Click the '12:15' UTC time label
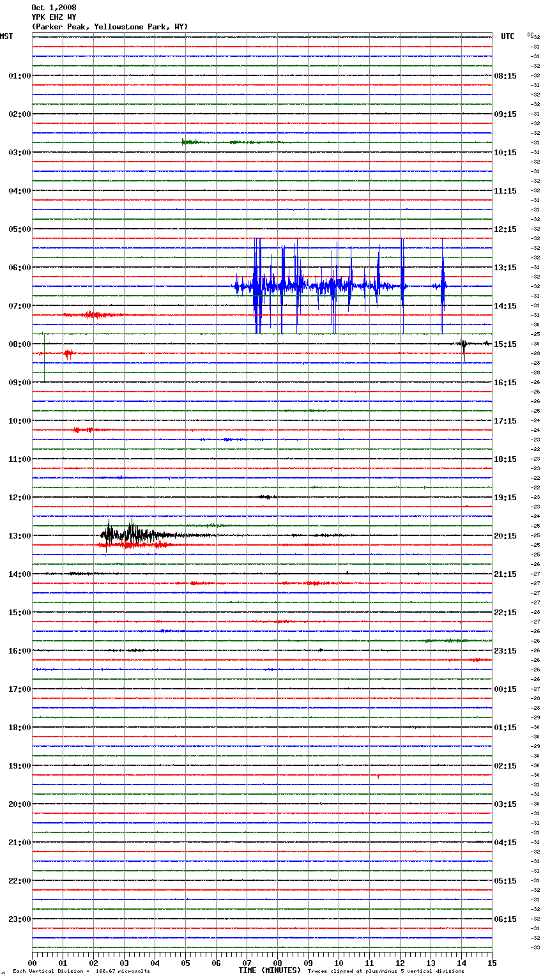 pyautogui.click(x=505, y=229)
